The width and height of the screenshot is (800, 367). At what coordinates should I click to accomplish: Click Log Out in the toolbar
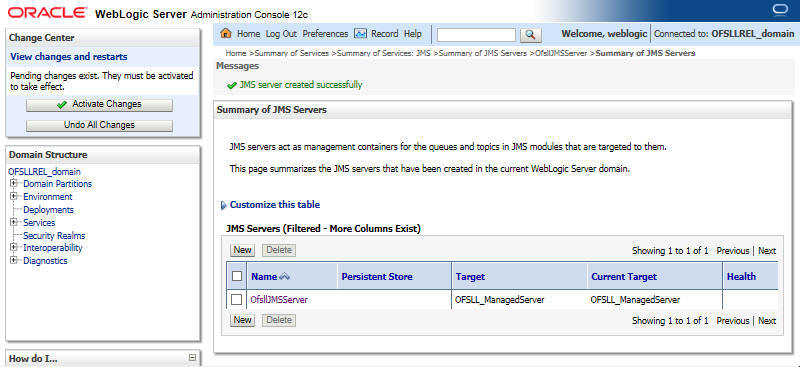click(281, 34)
